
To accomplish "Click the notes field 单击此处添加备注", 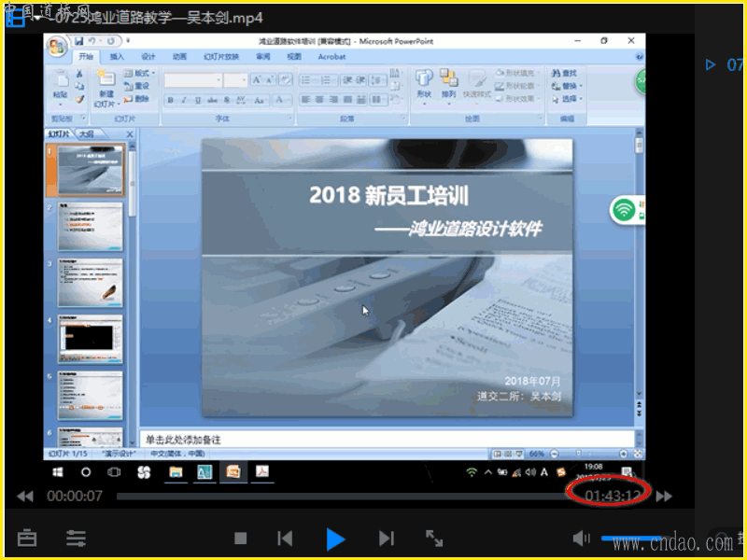I will pos(388,439).
